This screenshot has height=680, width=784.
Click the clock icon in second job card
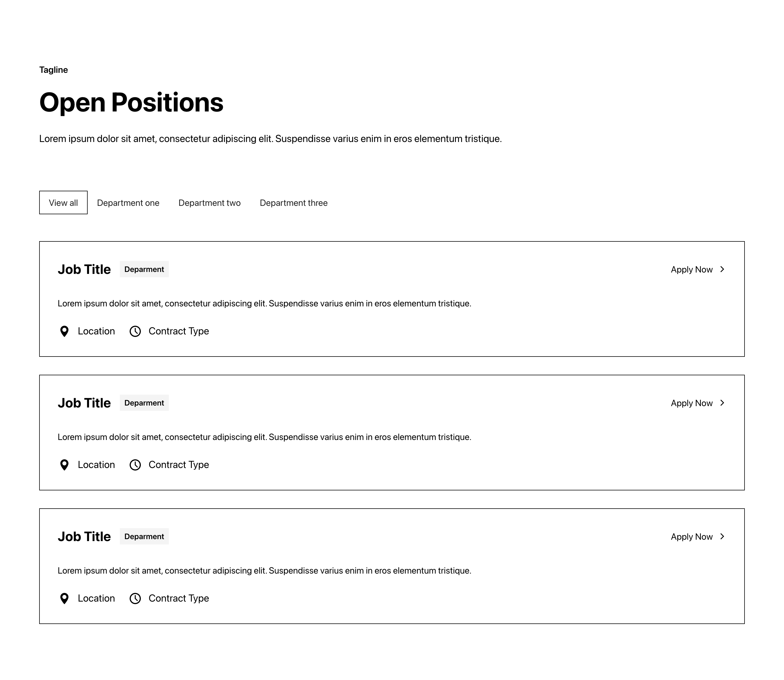pos(135,465)
